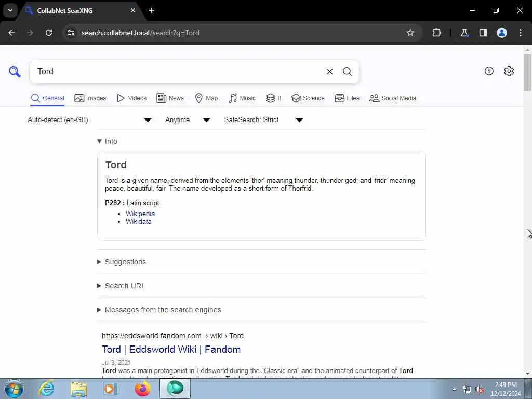Open the Wikipedia link in infobox

(x=140, y=214)
